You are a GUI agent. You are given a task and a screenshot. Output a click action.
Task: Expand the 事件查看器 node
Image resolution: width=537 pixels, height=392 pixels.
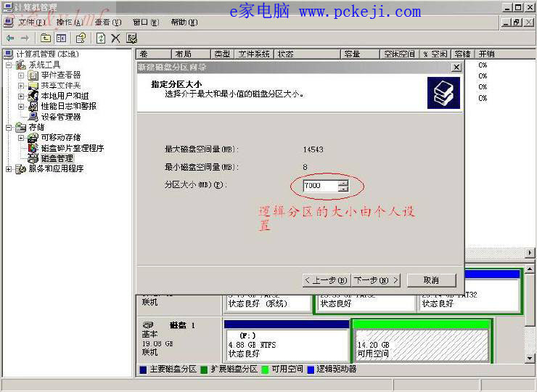pos(21,75)
